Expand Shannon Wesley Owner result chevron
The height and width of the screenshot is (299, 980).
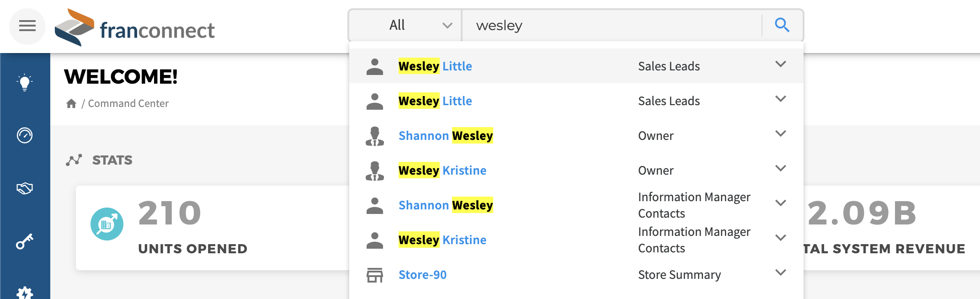(x=781, y=133)
